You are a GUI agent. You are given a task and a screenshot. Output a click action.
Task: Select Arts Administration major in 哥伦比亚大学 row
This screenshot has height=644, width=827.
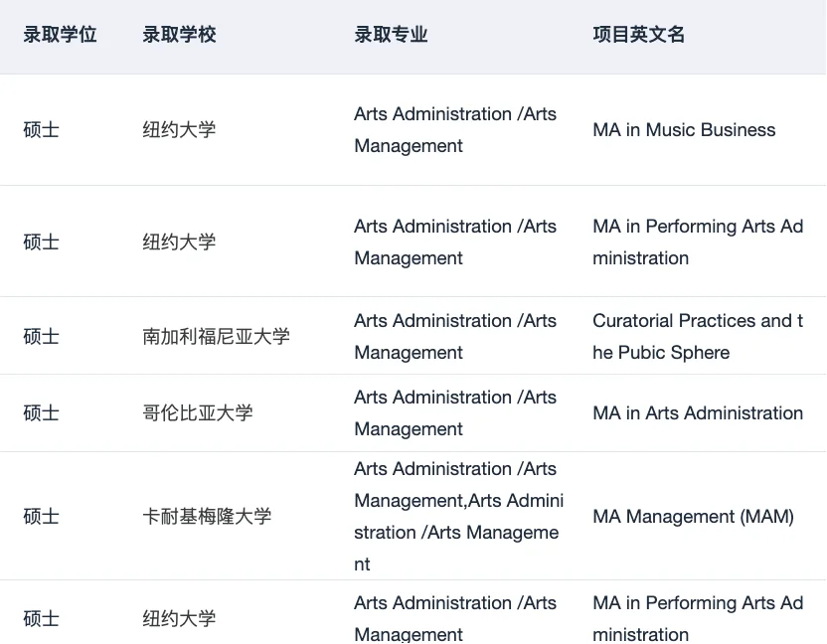click(x=455, y=413)
